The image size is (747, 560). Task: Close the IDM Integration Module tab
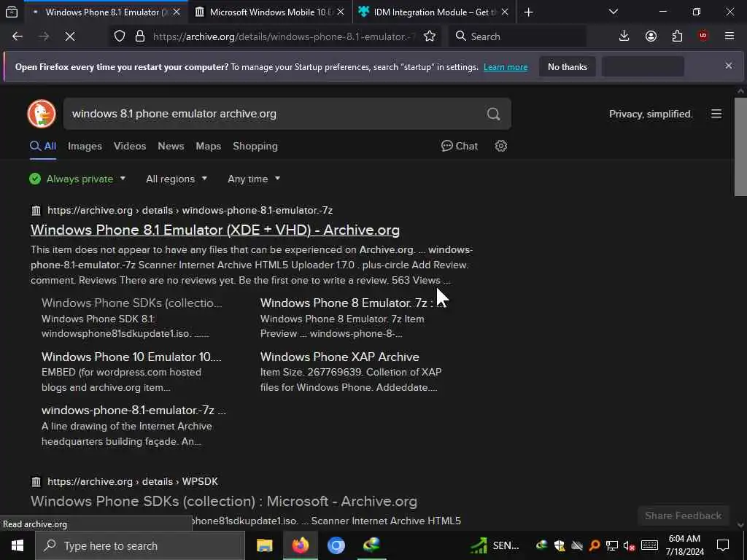click(505, 12)
